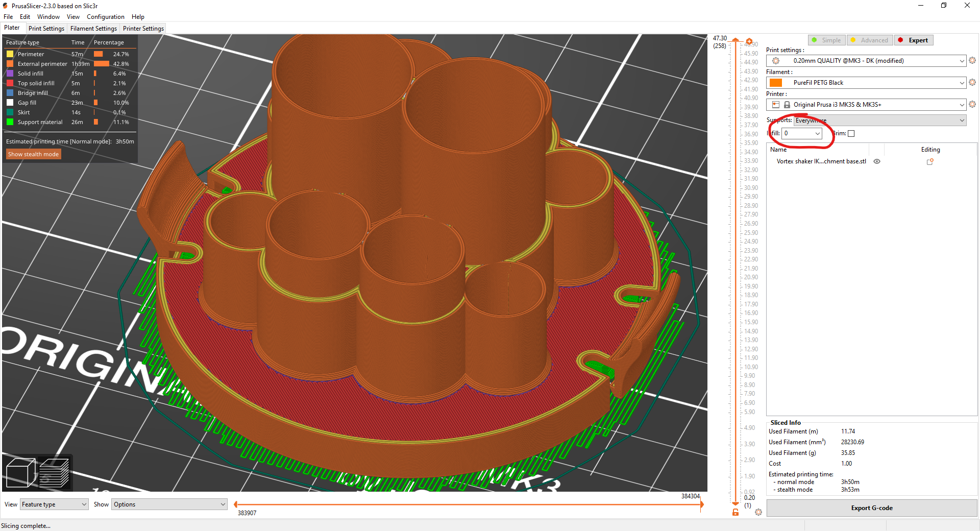Open View type dropdown showing Feature type
The image size is (980, 531).
coord(54,504)
